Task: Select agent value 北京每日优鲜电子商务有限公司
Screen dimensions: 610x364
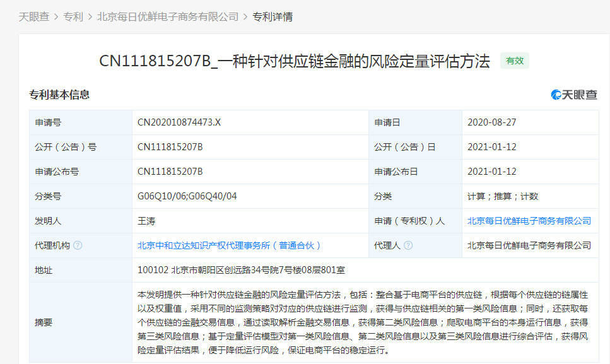Action: click(x=529, y=245)
